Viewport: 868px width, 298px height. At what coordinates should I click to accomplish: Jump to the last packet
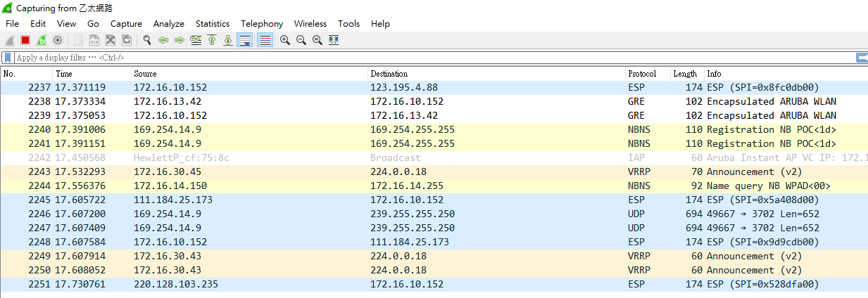[228, 40]
